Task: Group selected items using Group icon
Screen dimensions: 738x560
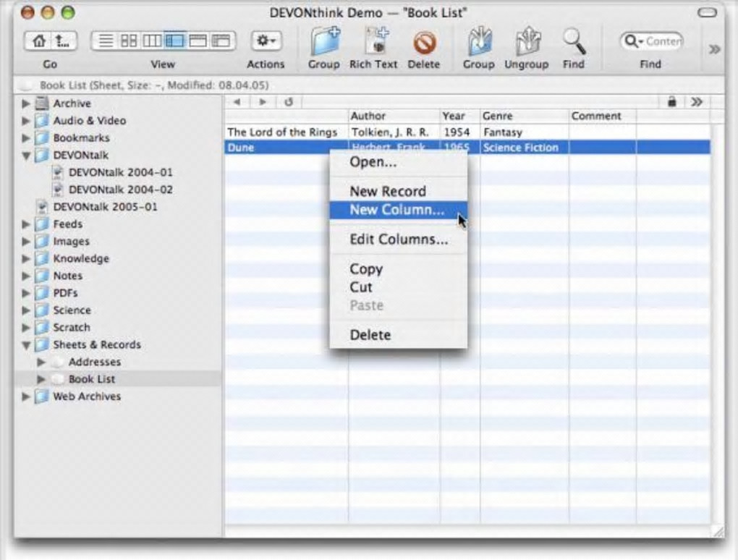Action: tap(479, 41)
